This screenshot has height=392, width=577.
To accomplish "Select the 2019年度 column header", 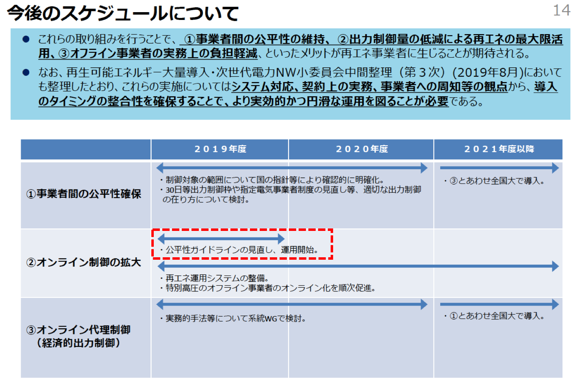I will tap(220, 149).
